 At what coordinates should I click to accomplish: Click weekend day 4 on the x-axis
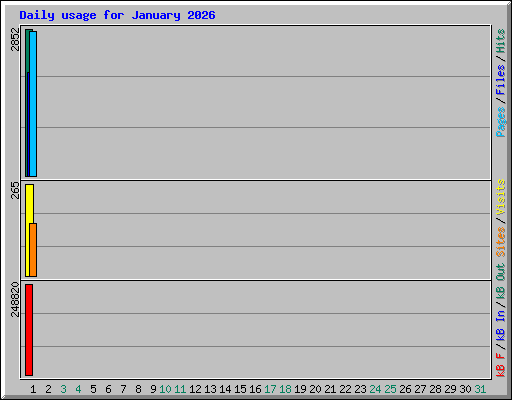coord(78,389)
